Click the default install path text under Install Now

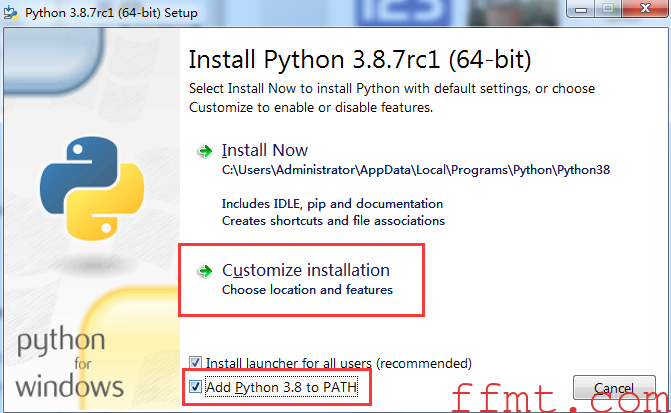click(416, 170)
